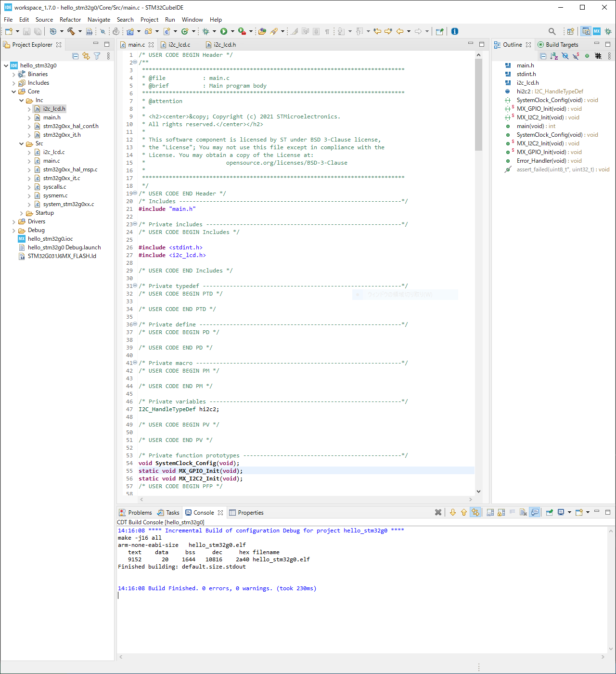The image size is (616, 674).
Task: Collapse the hello_stm32g0 project node
Action: (x=6, y=65)
